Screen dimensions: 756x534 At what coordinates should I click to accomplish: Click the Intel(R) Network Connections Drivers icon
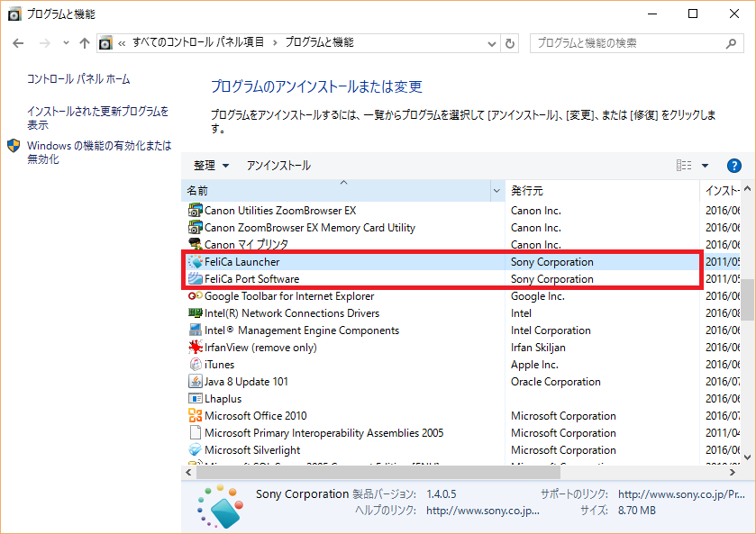coord(196,313)
